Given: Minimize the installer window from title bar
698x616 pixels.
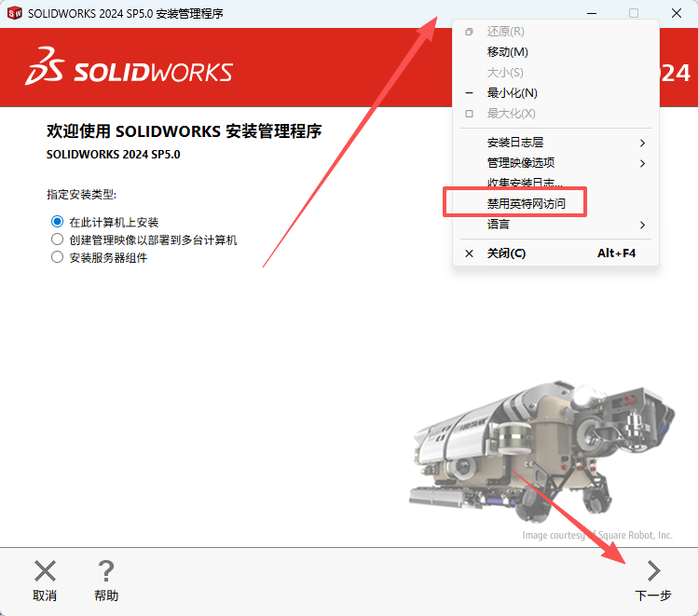Looking at the screenshot, I should [592, 13].
